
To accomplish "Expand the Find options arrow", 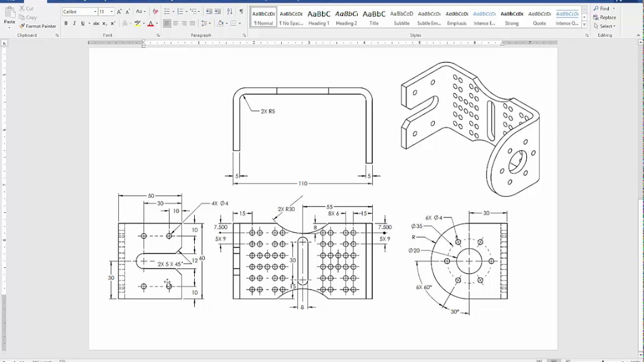I will (614, 9).
